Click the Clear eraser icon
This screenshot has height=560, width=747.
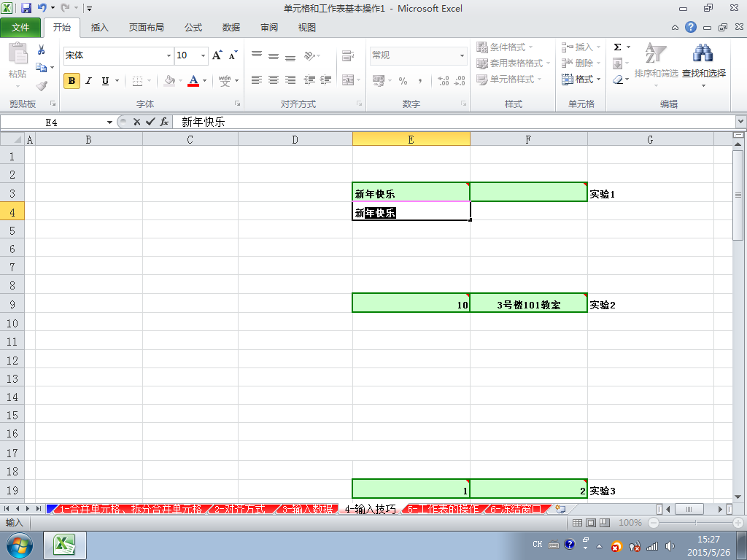coord(618,79)
